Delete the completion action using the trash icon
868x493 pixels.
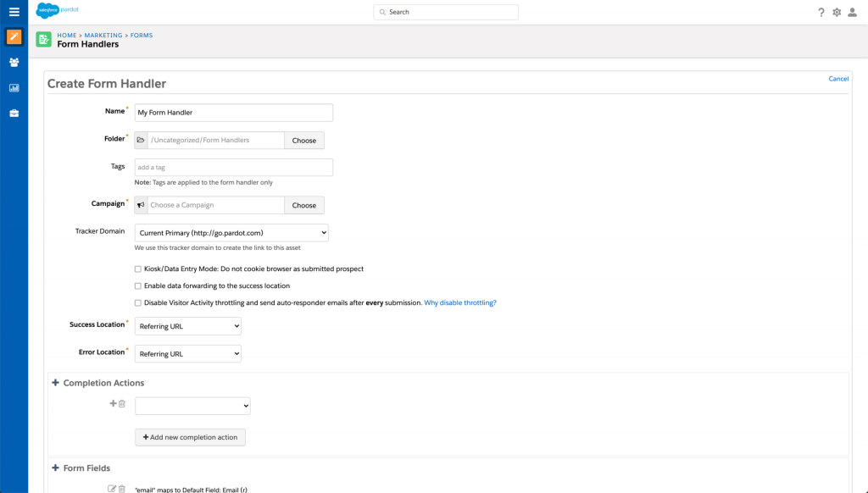(121, 404)
